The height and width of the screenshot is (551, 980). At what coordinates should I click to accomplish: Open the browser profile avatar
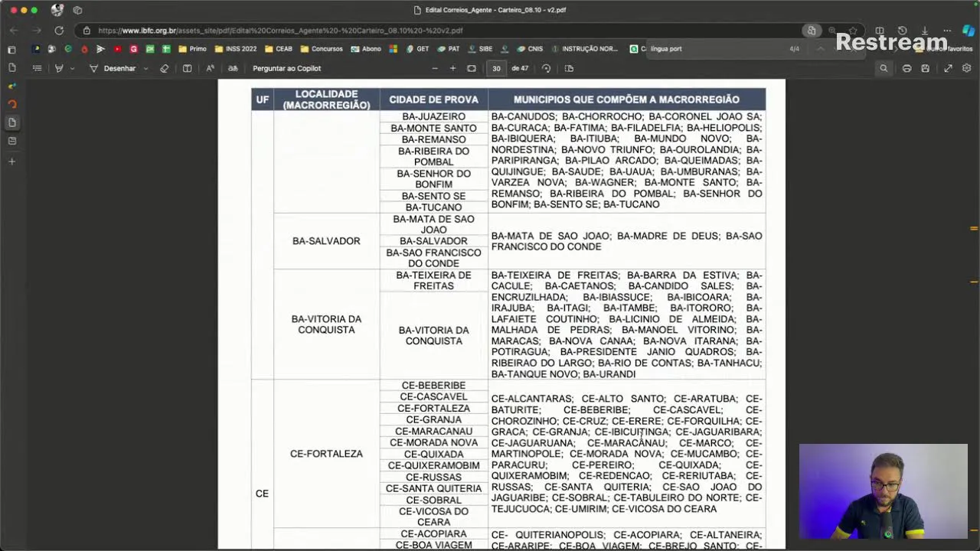(57, 10)
